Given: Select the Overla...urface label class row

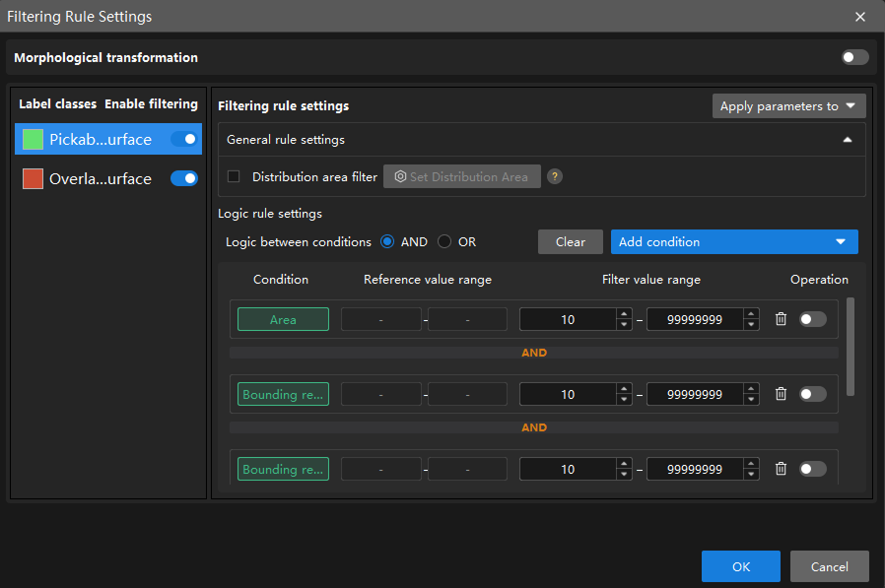Looking at the screenshot, I should coord(108,178).
